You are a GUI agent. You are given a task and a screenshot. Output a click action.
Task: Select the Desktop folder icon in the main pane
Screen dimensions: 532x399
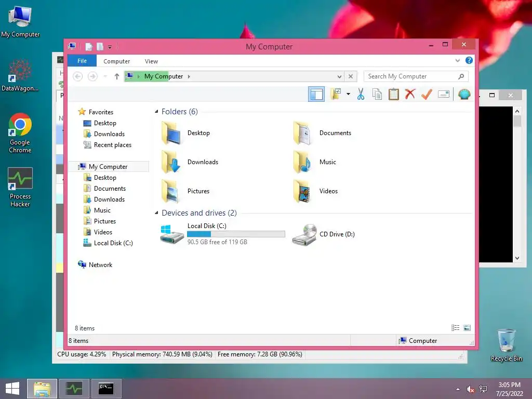pyautogui.click(x=171, y=133)
